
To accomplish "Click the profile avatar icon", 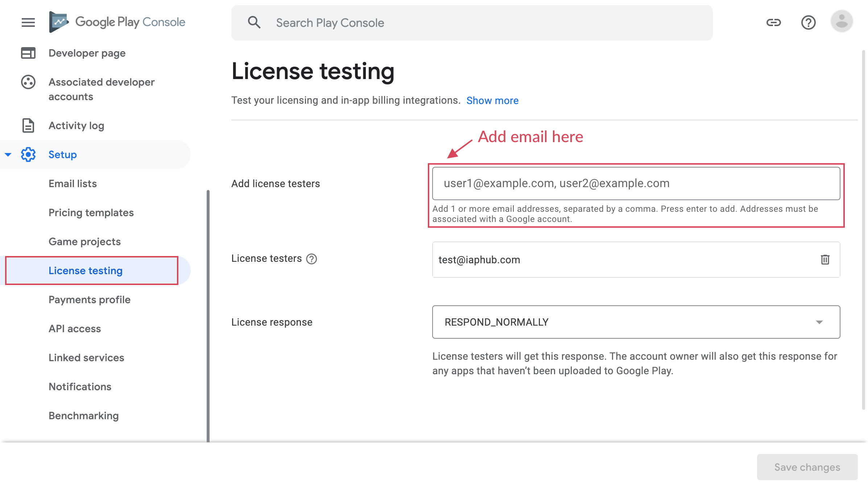I will 842,22.
